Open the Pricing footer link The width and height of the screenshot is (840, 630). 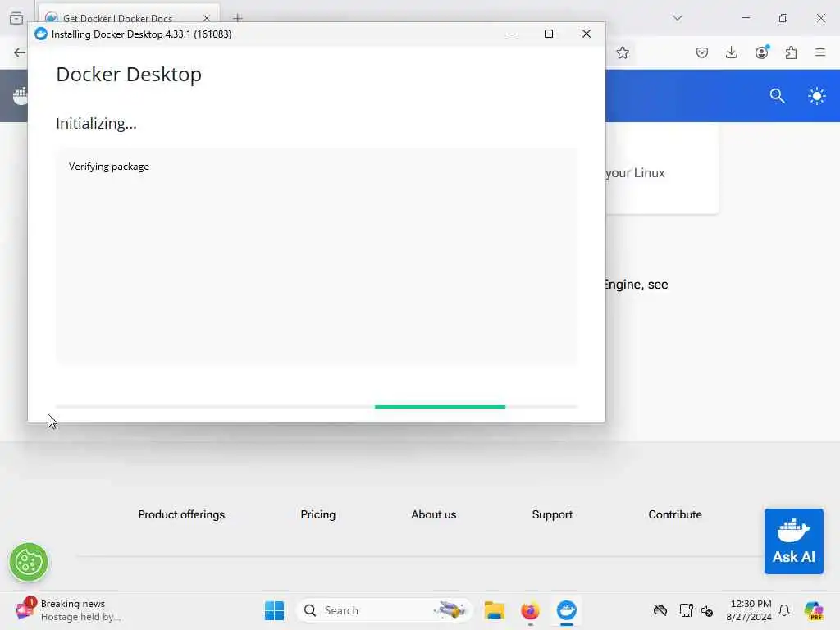tap(317, 514)
